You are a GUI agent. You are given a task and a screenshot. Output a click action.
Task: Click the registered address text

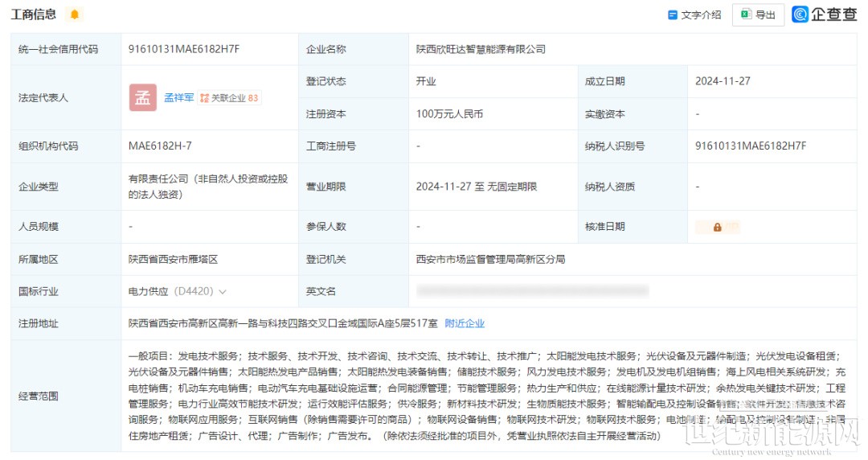(x=283, y=323)
